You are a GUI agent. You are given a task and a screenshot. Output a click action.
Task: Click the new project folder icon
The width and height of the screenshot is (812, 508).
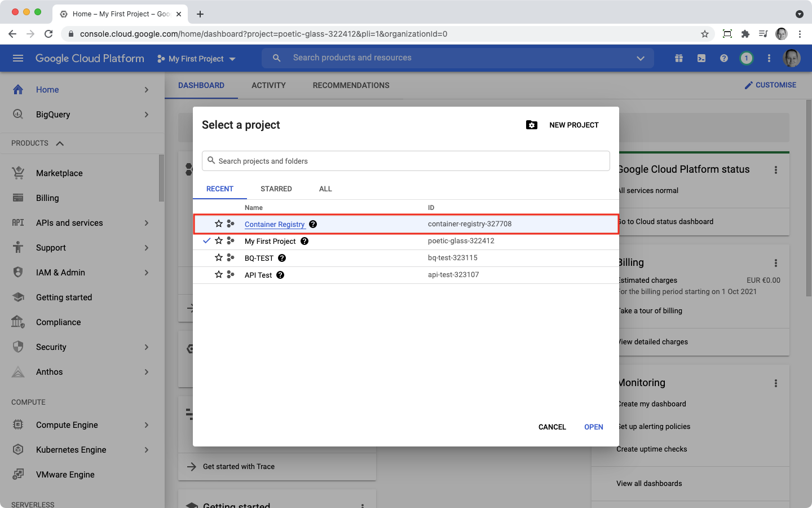tap(532, 125)
